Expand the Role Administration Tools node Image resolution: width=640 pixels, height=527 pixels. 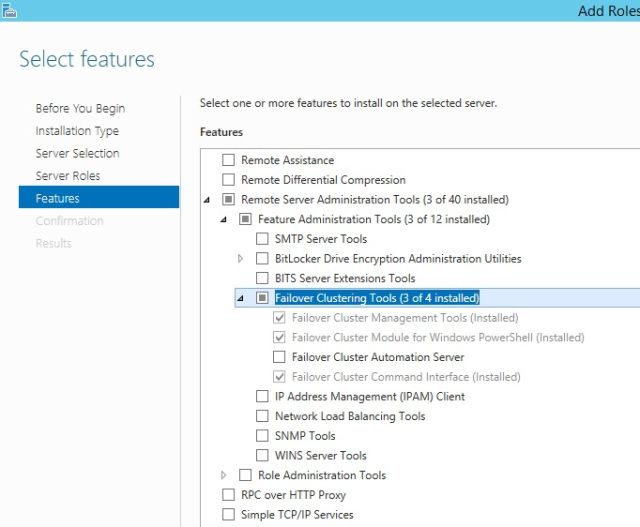(x=223, y=475)
